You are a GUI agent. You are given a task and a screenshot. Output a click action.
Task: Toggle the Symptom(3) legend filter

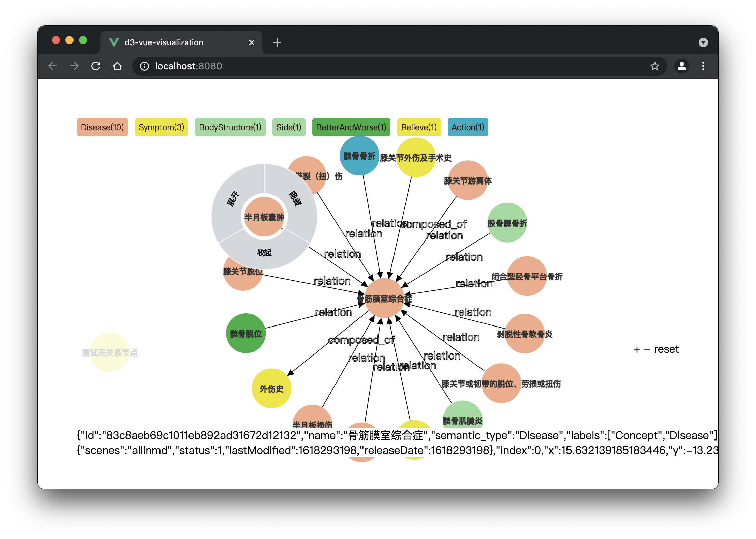161,127
